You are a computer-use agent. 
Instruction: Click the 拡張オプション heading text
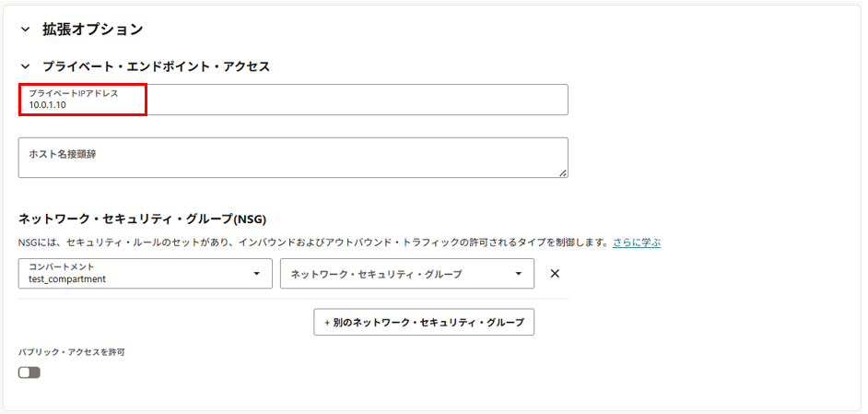pos(92,30)
